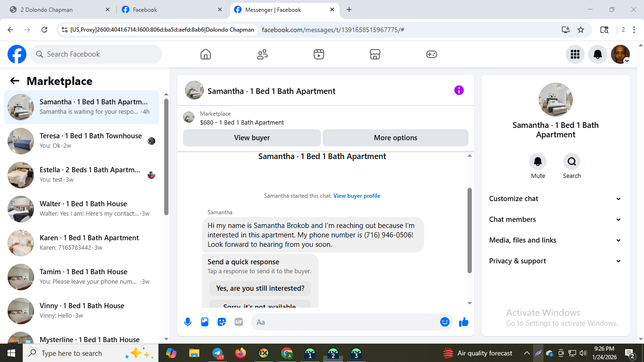Click the $680 listing title text
Screen dimensions: 644x362
click(242, 123)
